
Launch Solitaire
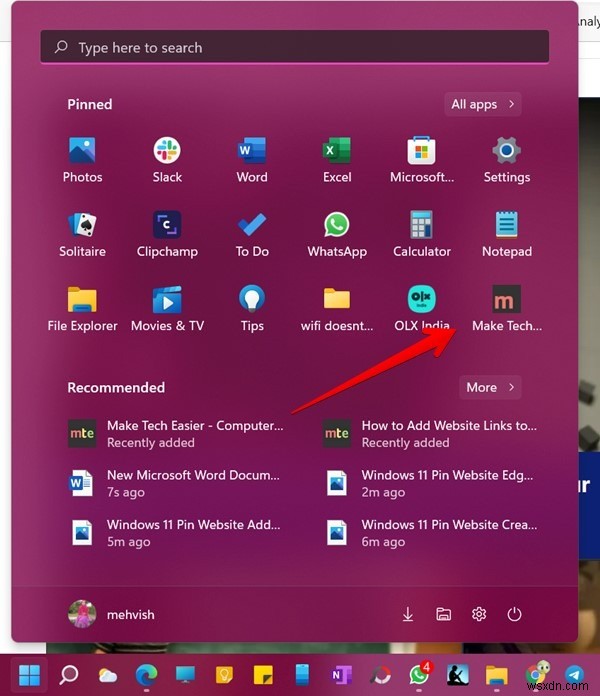point(82,234)
